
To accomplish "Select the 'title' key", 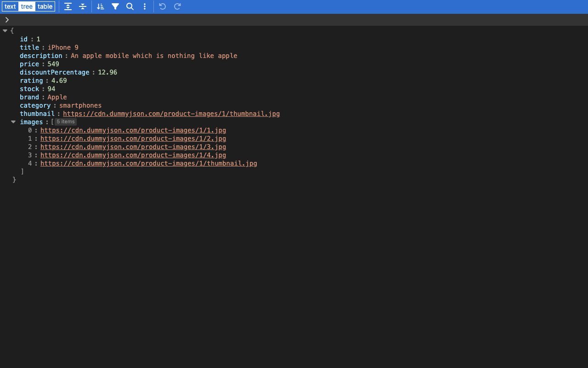I will (29, 47).
